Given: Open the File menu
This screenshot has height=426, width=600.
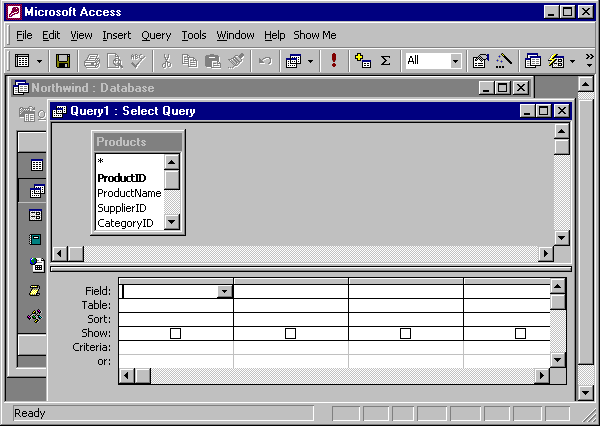Looking at the screenshot, I should click(x=24, y=35).
